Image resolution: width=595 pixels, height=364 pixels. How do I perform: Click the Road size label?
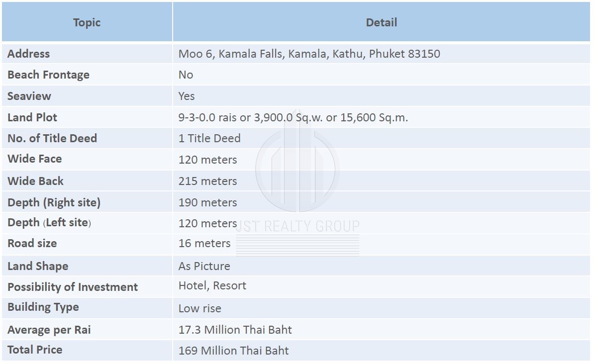(32, 243)
